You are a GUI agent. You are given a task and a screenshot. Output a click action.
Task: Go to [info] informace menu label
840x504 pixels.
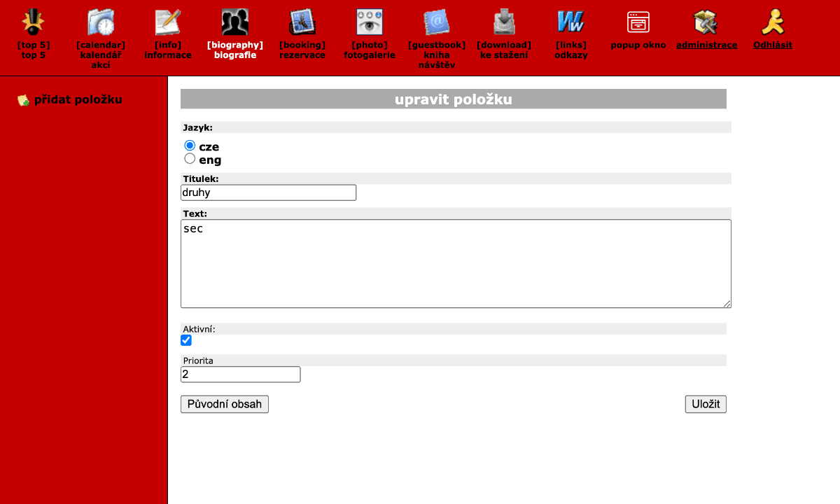click(x=168, y=50)
